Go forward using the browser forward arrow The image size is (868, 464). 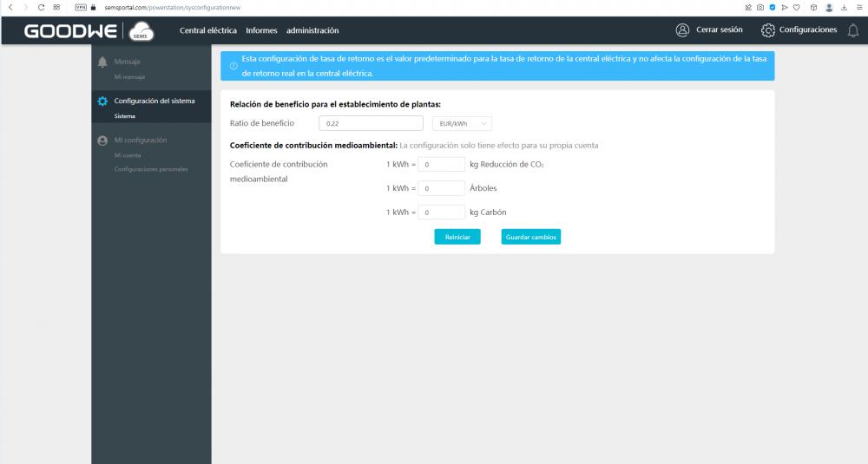pyautogui.click(x=25, y=7)
